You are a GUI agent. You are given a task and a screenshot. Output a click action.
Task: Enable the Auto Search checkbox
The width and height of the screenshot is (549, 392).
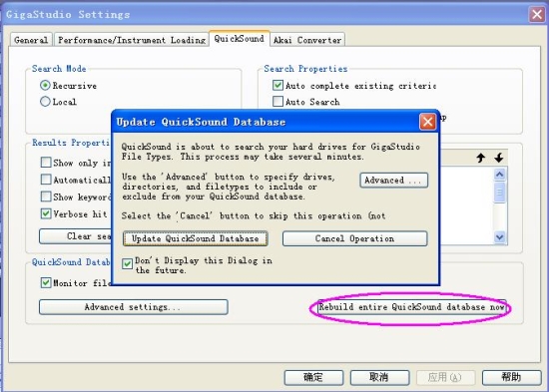pos(277,102)
